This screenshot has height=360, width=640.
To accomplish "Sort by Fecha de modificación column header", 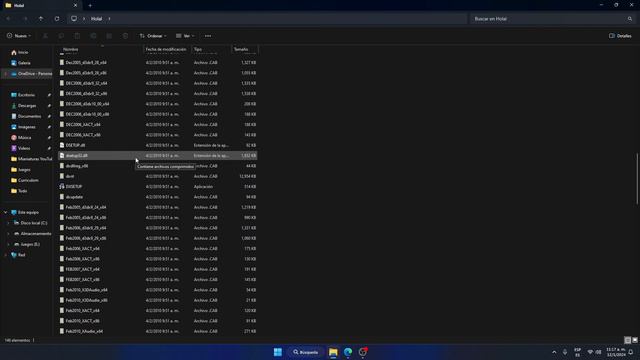I will 166,49.
